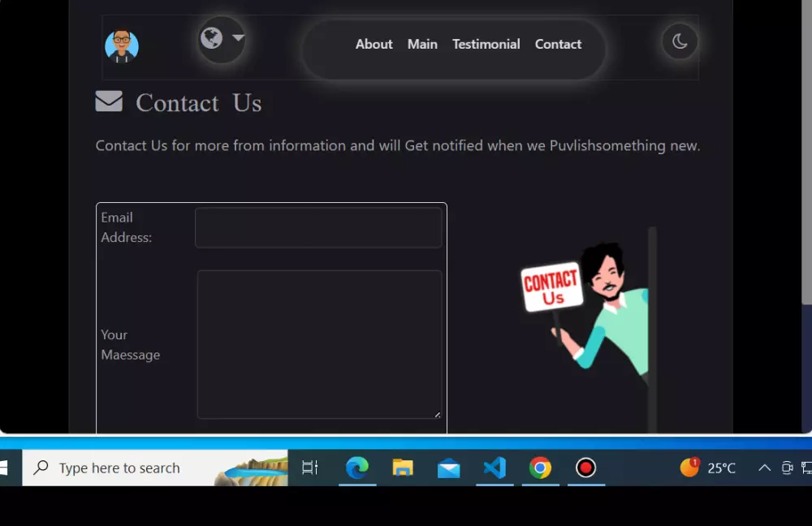Expand the language dropdown arrow
The image size is (812, 526).
[x=238, y=38]
